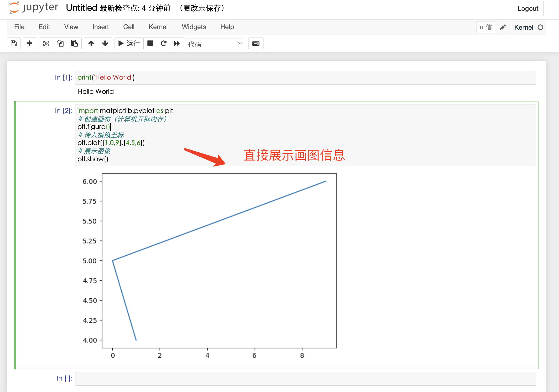
Task: Rename notebook by clicking Untitled title
Action: click(81, 8)
